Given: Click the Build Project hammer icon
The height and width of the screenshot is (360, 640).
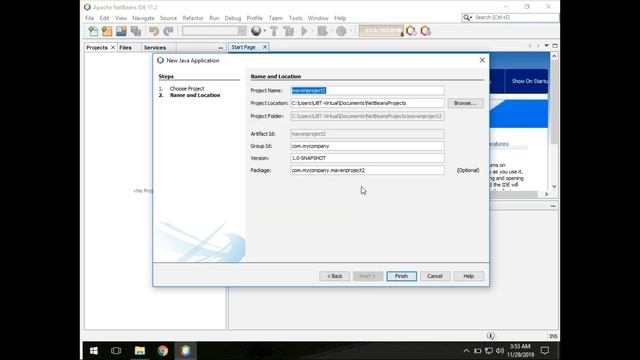Looking at the screenshot, I should [274, 31].
